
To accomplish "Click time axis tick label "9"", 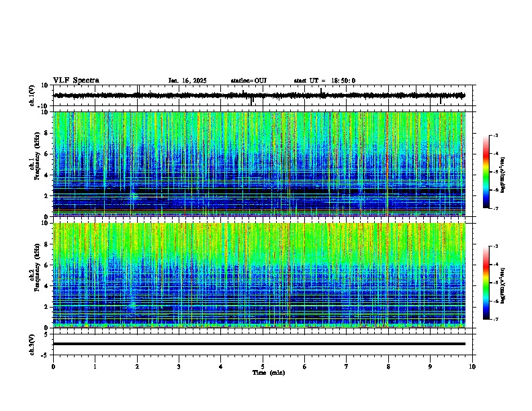I will (430, 367).
